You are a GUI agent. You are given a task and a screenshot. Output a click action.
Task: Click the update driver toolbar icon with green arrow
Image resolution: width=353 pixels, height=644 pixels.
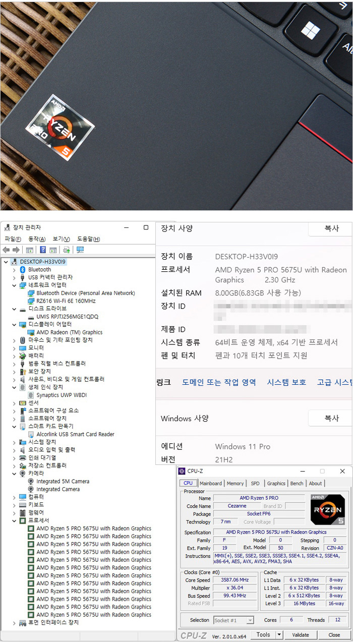[67, 250]
